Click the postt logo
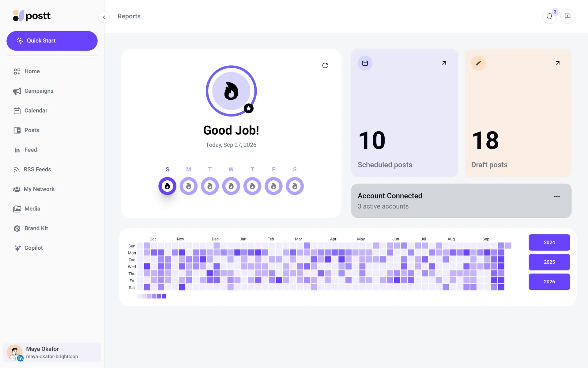 pyautogui.click(x=32, y=16)
